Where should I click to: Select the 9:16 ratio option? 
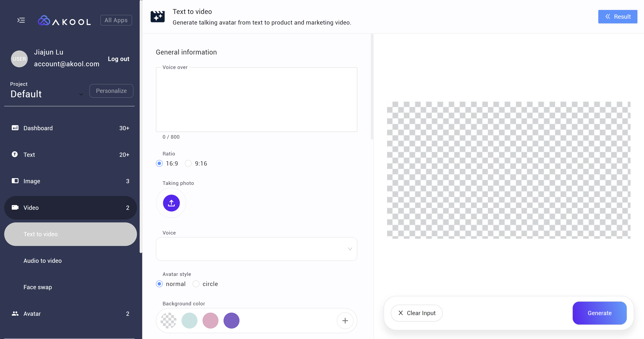point(188,163)
